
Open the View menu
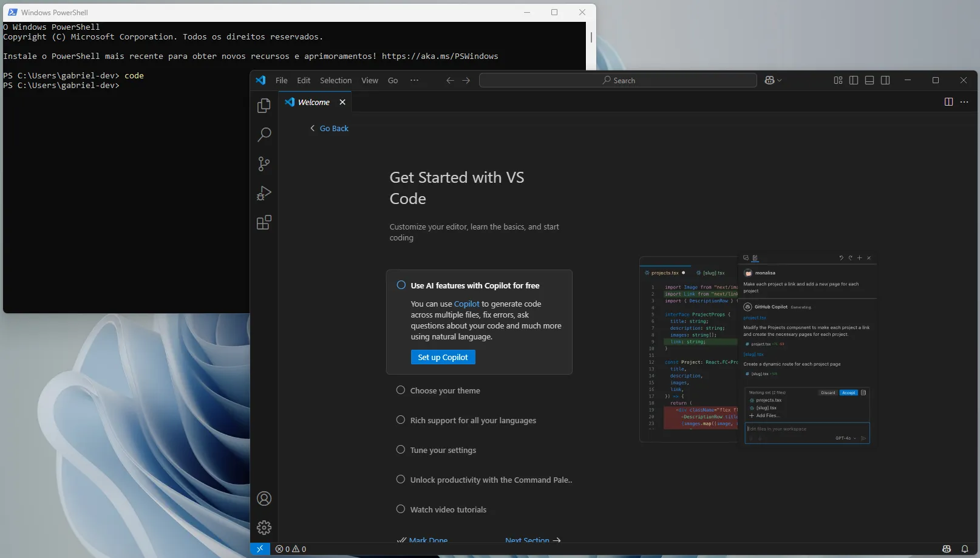pyautogui.click(x=370, y=80)
